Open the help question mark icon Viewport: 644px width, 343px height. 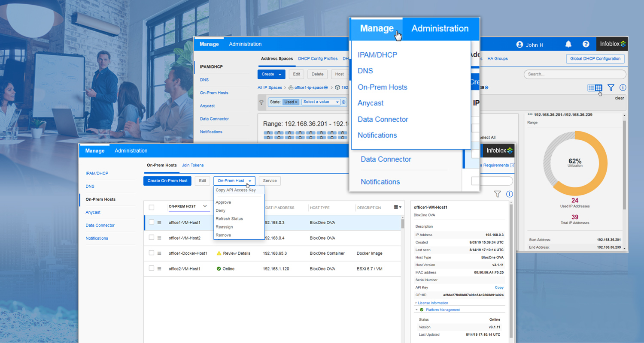[x=586, y=44]
